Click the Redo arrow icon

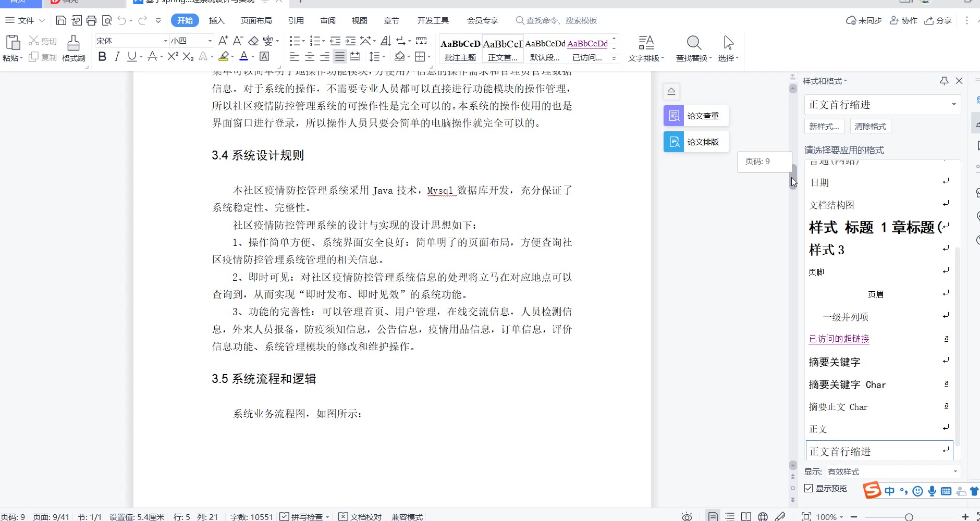tap(142, 20)
